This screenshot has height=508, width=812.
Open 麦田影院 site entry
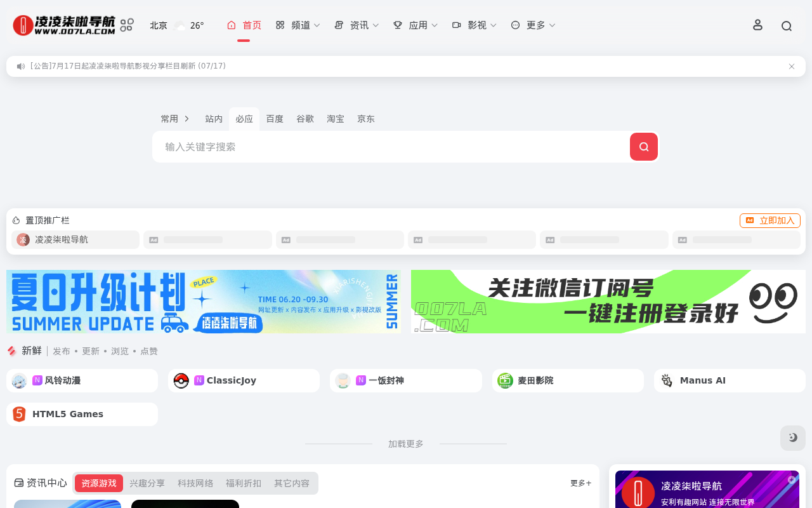pyautogui.click(x=535, y=380)
